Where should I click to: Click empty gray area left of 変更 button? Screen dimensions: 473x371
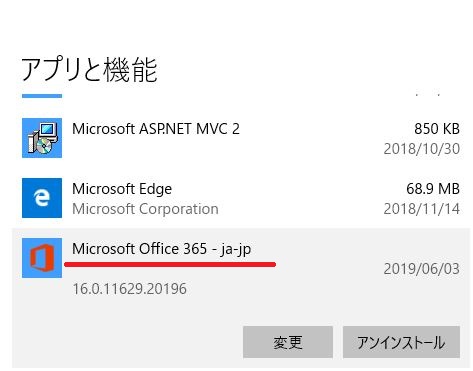[127, 342]
